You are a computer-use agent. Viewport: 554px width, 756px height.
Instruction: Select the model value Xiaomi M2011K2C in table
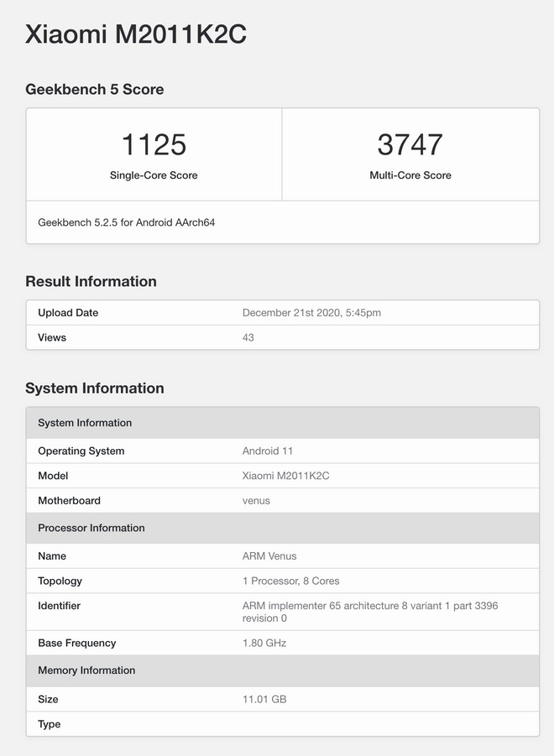[286, 476]
